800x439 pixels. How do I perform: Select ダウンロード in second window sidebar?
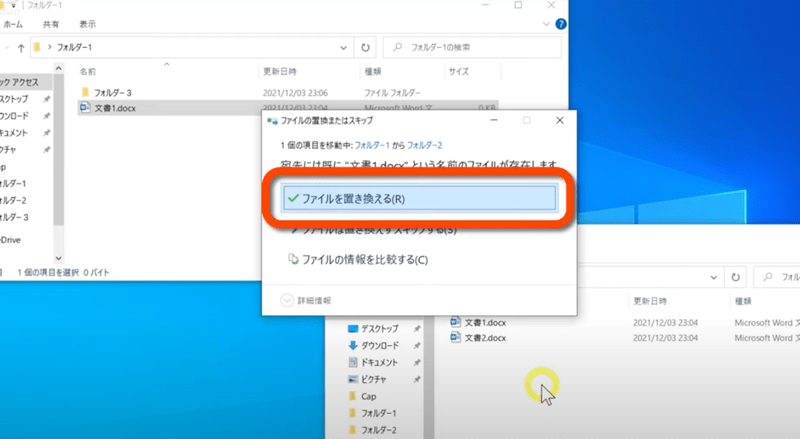click(380, 345)
